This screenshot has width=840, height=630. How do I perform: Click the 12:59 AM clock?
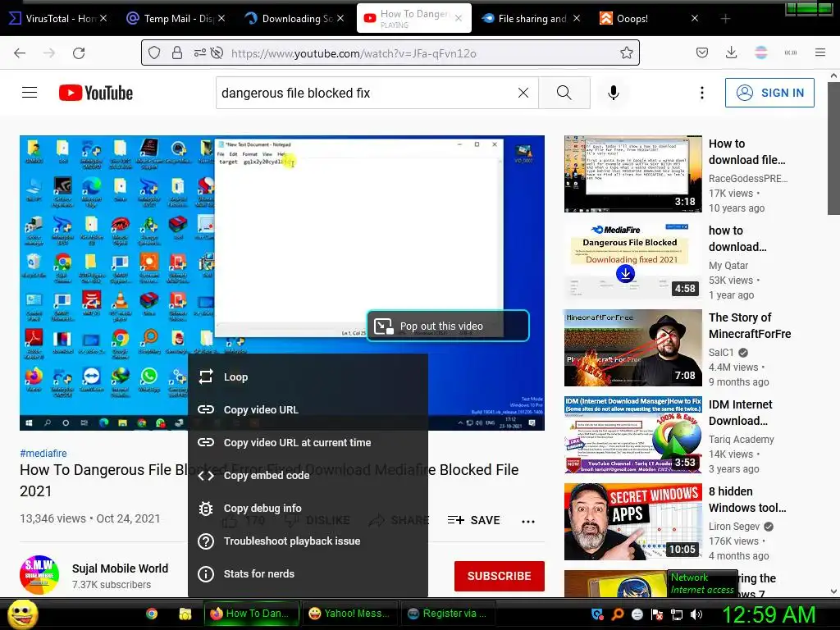[x=768, y=614]
